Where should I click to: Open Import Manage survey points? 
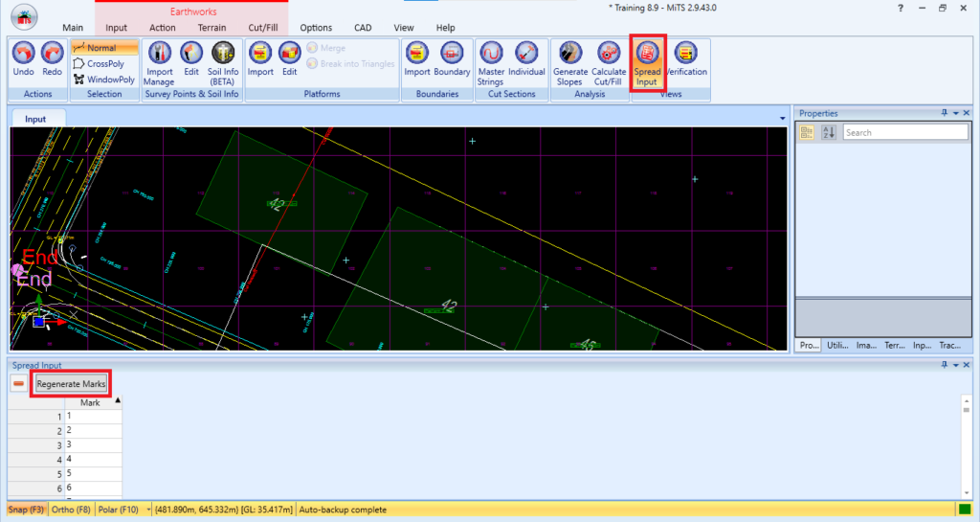point(159,63)
